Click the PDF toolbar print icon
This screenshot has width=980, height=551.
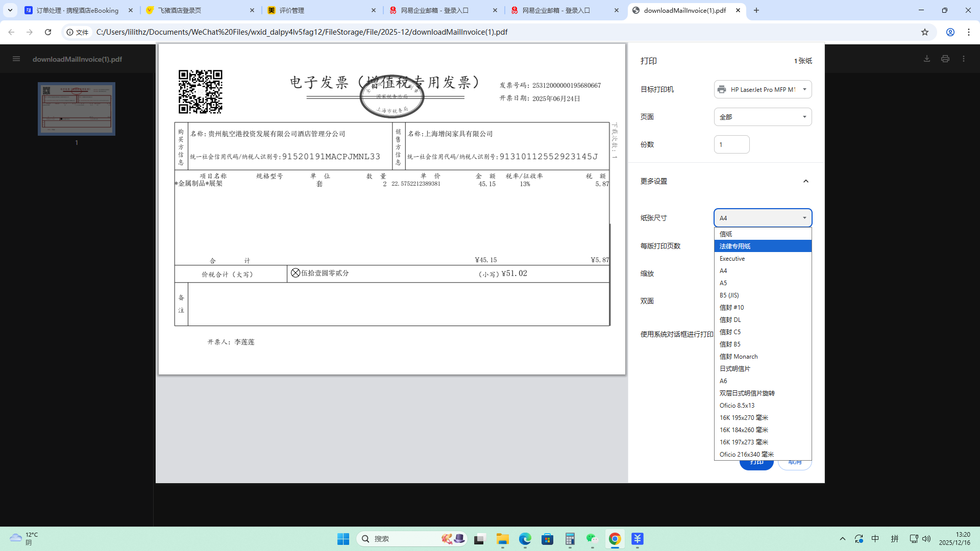tap(945, 59)
